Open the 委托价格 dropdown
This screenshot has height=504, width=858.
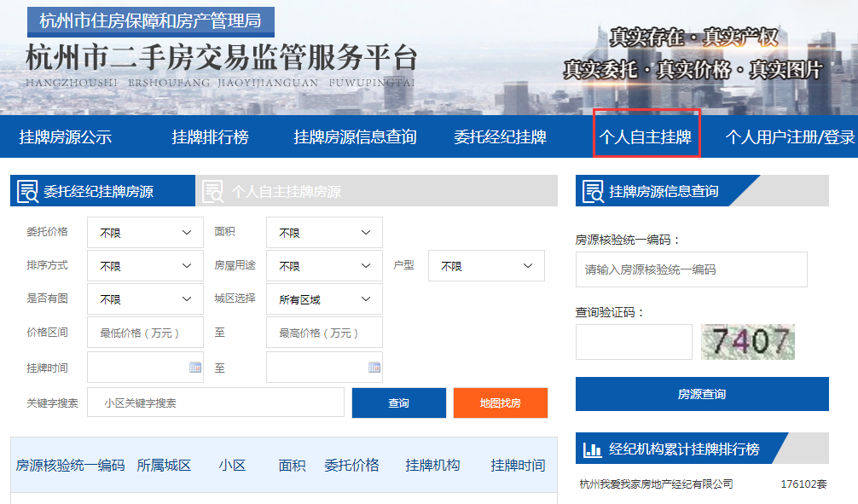[x=144, y=231]
